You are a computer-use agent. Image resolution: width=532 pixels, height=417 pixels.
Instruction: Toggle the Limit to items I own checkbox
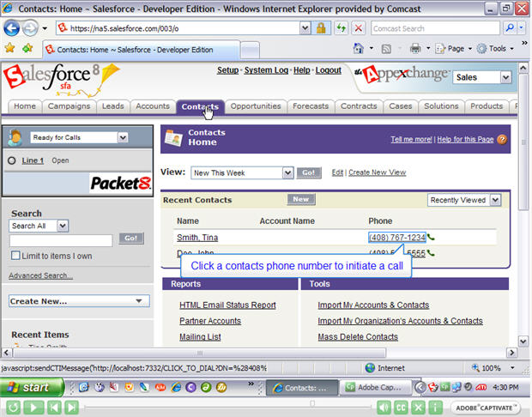tap(15, 256)
